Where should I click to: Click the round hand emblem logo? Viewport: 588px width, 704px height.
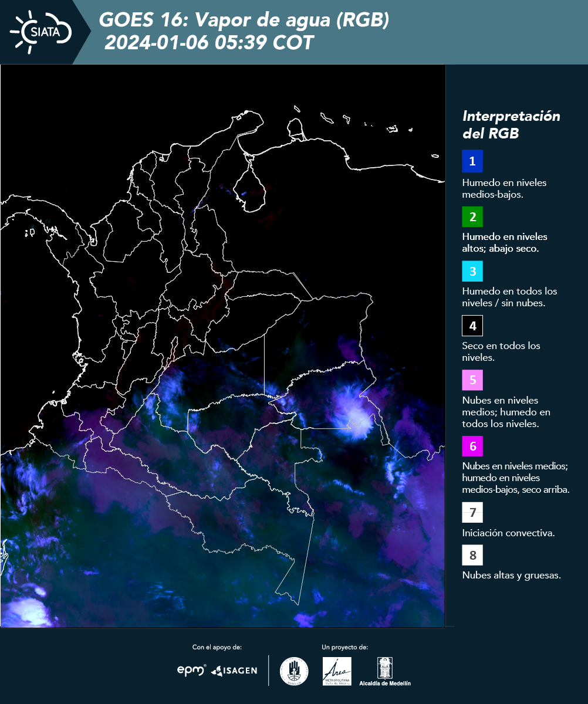point(294,671)
